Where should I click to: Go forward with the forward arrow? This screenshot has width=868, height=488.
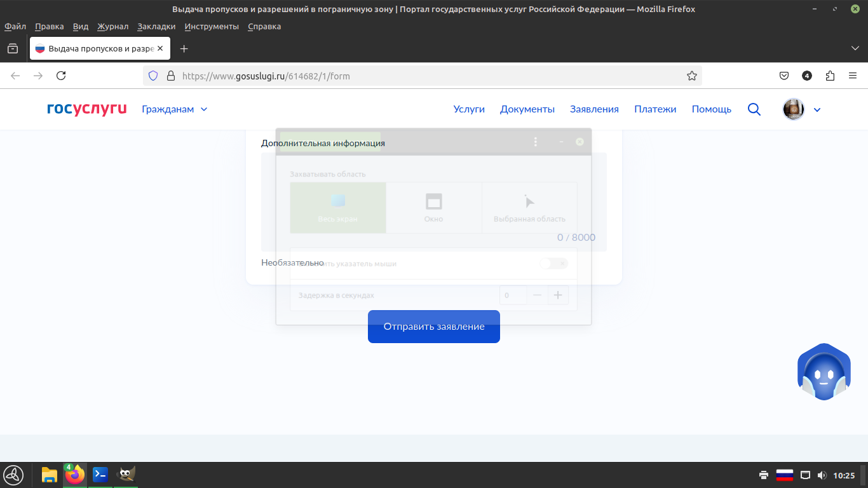click(x=38, y=76)
